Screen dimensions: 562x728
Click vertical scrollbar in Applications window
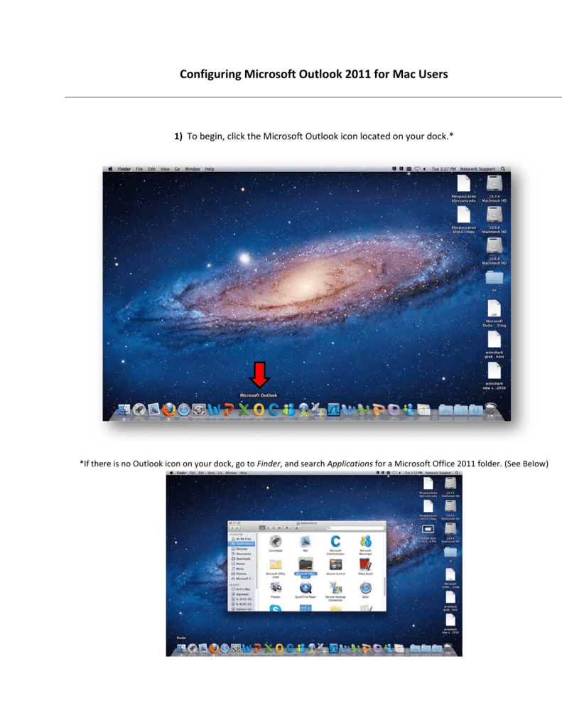pos(384,587)
